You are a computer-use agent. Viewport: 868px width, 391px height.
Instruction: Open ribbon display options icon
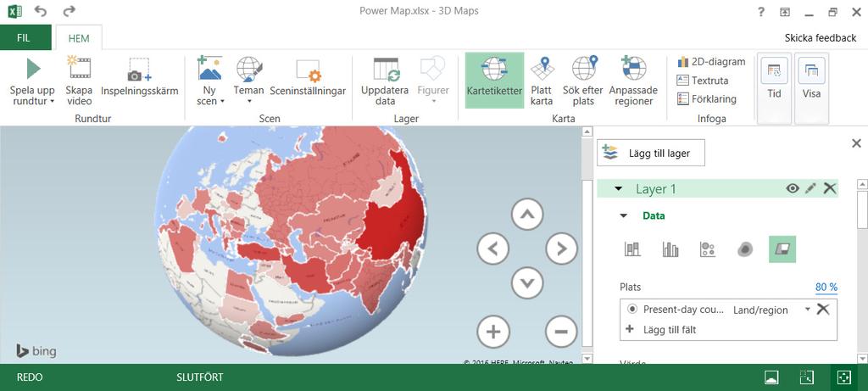tap(785, 12)
